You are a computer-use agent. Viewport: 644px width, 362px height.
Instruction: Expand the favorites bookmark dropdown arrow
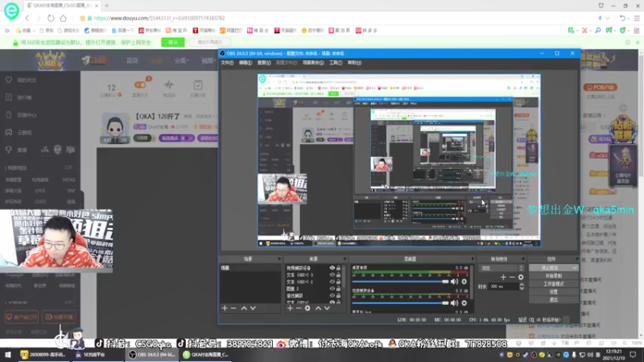(34, 31)
